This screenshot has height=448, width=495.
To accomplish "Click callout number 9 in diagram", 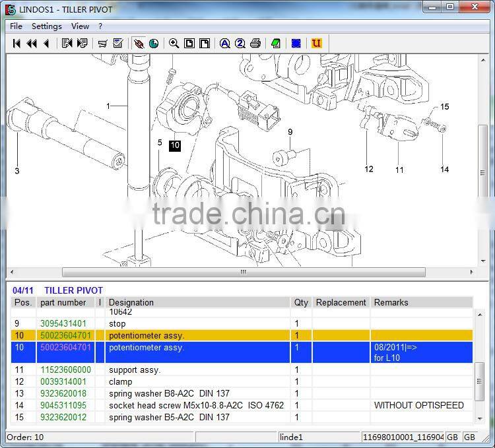I will (290, 132).
